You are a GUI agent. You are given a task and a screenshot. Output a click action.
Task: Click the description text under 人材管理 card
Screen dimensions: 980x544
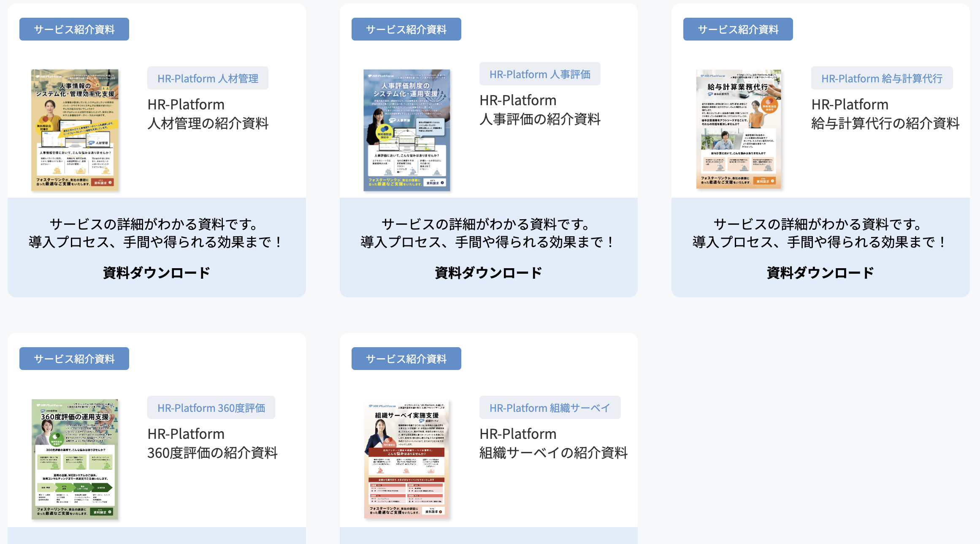[155, 233]
